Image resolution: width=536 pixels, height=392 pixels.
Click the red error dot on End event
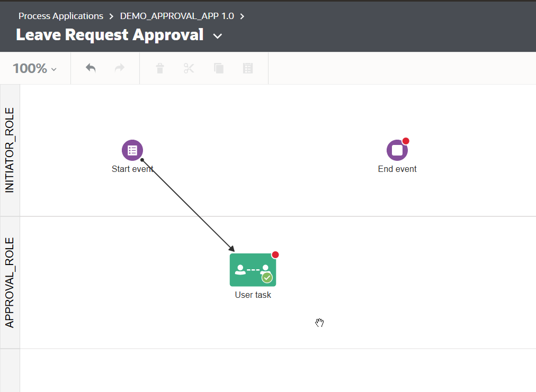(x=406, y=141)
